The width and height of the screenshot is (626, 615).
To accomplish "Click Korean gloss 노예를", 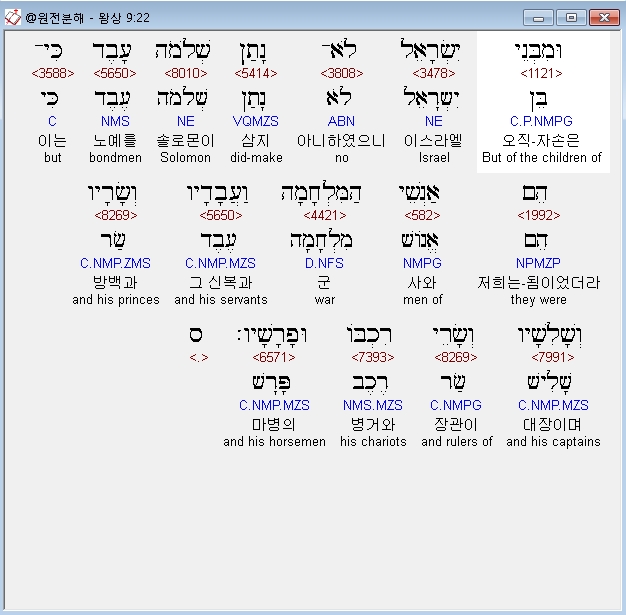I will click(x=115, y=141).
